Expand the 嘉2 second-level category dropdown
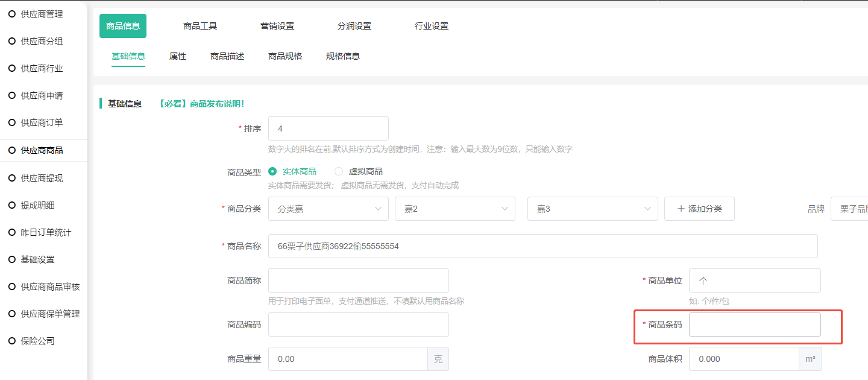 (454, 209)
